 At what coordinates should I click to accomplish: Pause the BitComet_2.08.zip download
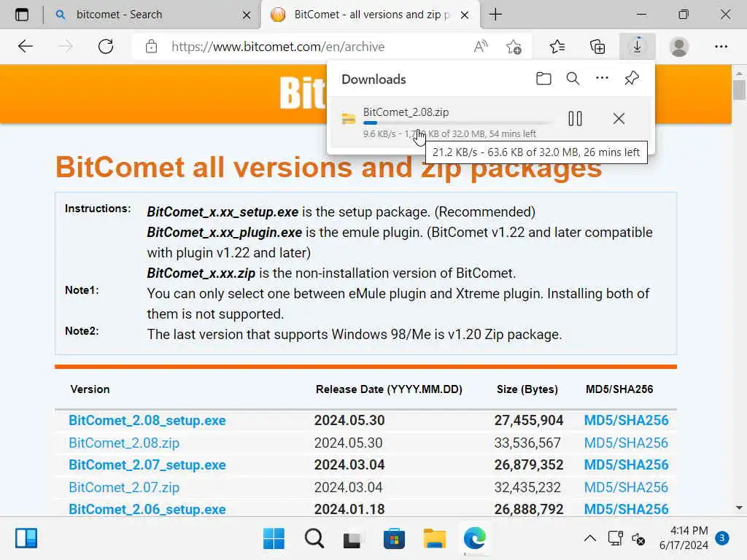[x=575, y=119]
